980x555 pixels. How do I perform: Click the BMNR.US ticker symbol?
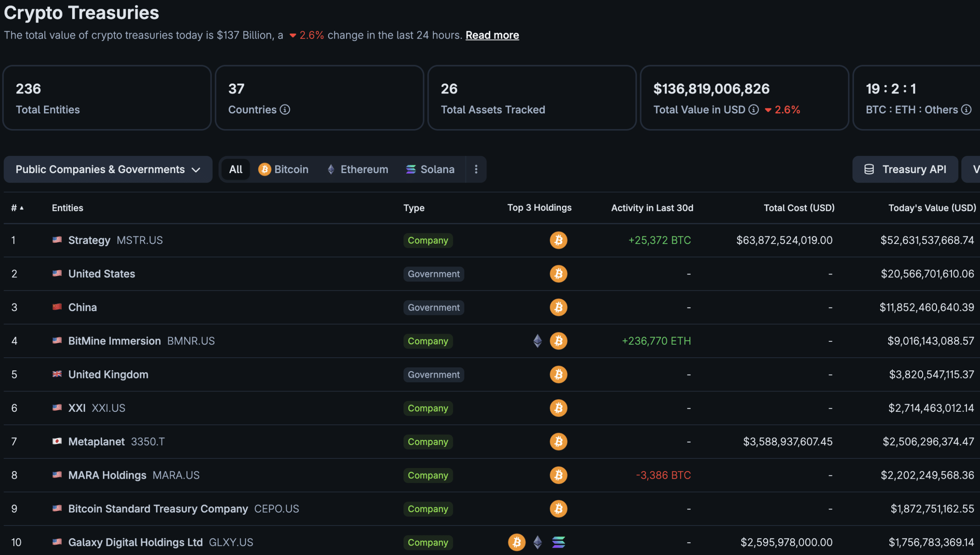191,341
